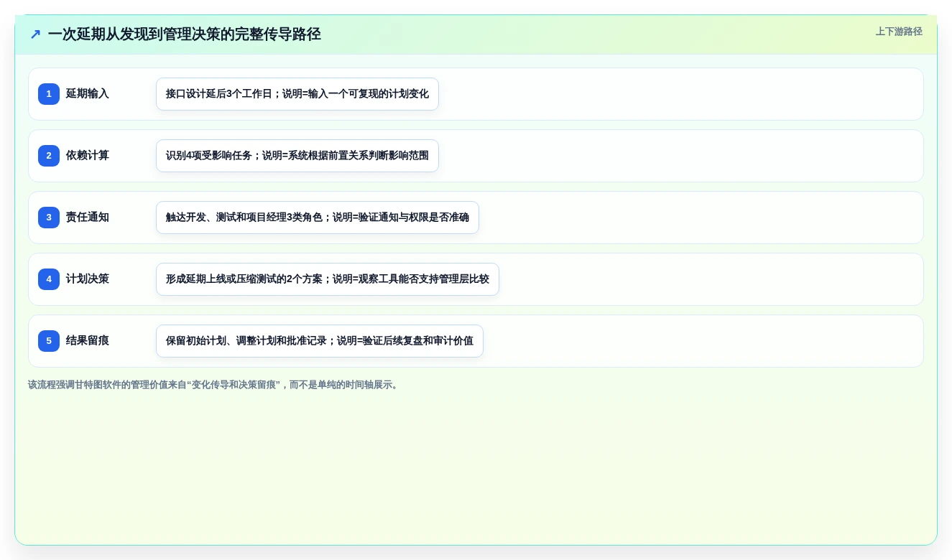Click the 计划决策 step label
Screen dimensions: 952x560
click(x=88, y=279)
